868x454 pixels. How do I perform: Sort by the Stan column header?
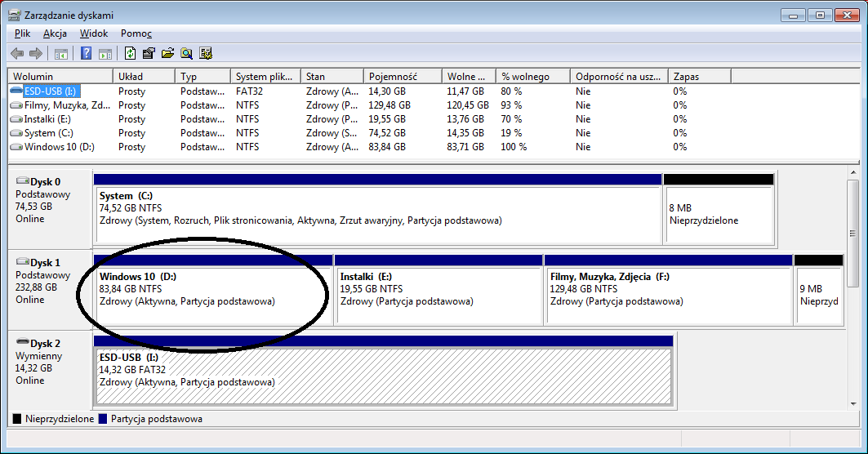tap(332, 77)
